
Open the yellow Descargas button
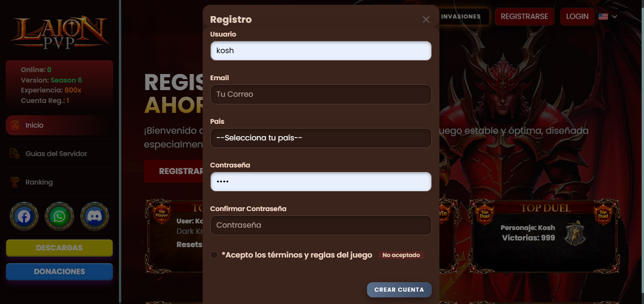tap(59, 248)
